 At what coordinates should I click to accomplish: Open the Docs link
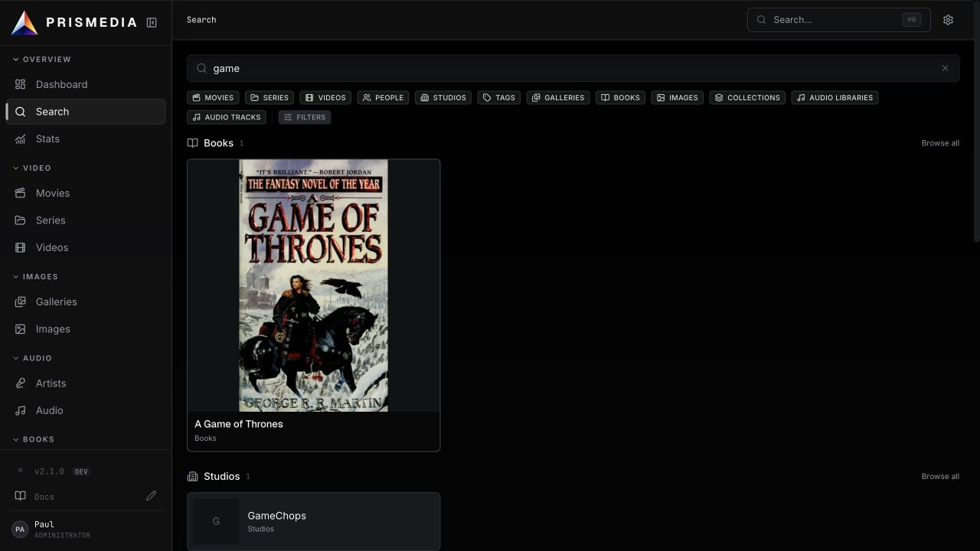44,497
